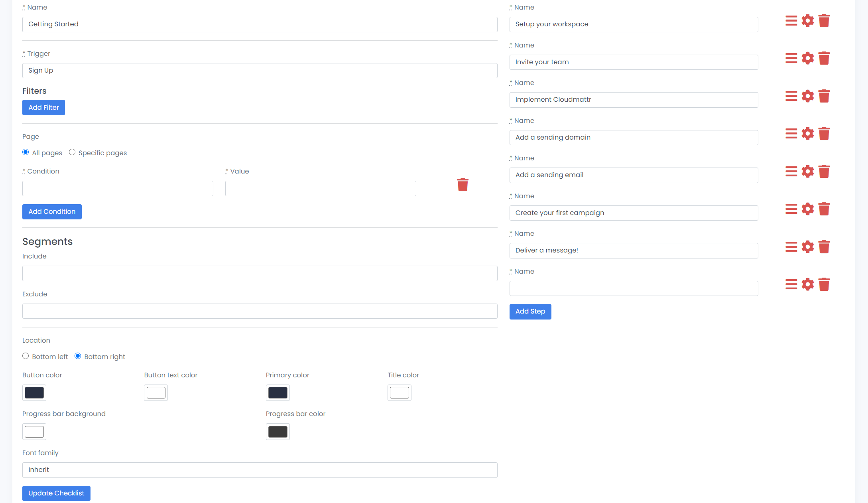Remove the page condition row with trash icon
This screenshot has width=868, height=503.
[x=463, y=185]
